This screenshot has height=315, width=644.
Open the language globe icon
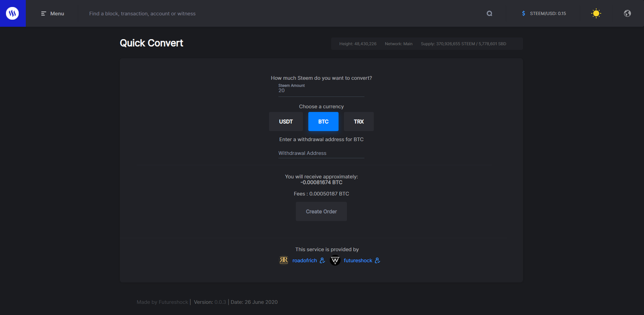tap(627, 14)
